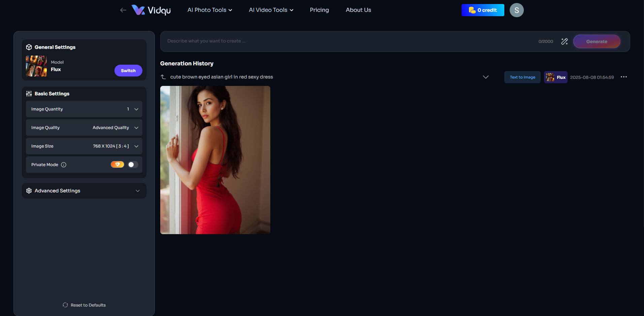This screenshot has width=644, height=316.
Task: Go to the Pricing page
Action: [319, 10]
